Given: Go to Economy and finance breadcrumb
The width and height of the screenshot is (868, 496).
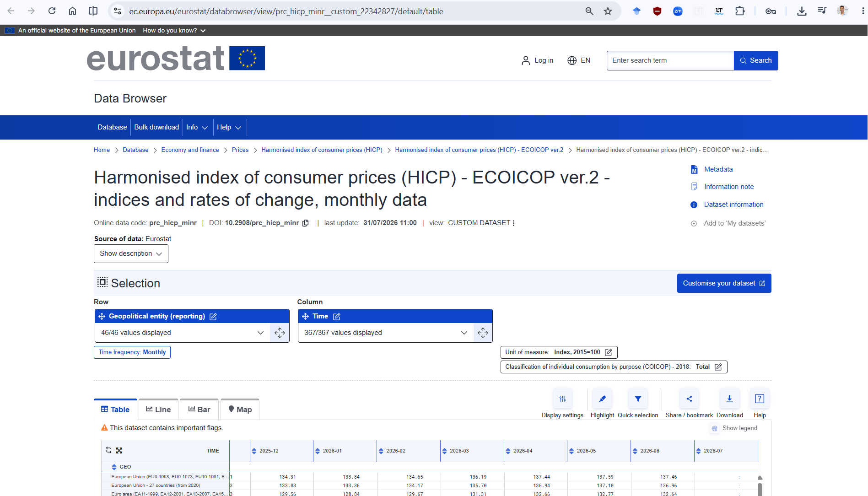Looking at the screenshot, I should coord(190,150).
